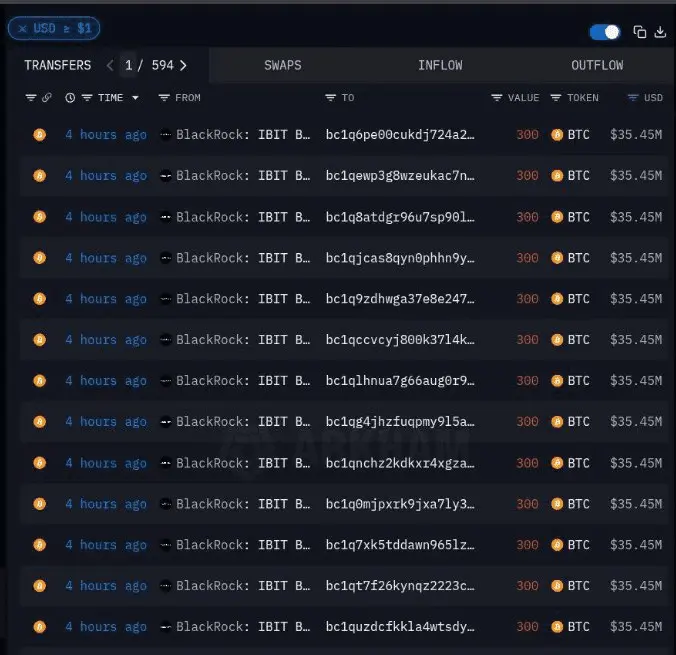The height and width of the screenshot is (655, 676).
Task: Click value 300 in bc1qewp3g8wzeukac7n row
Action: click(527, 176)
